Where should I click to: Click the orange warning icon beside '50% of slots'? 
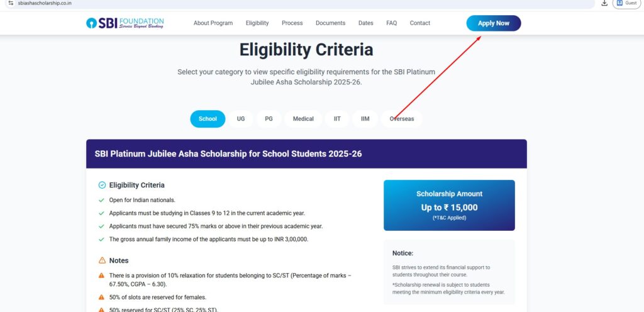point(101,297)
